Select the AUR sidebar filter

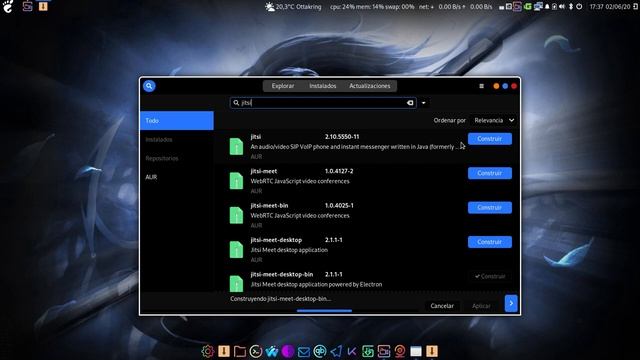[x=177, y=177]
